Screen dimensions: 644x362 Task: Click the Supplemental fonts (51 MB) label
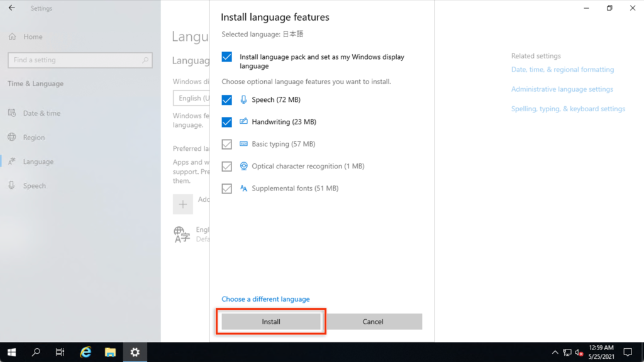[295, 189]
